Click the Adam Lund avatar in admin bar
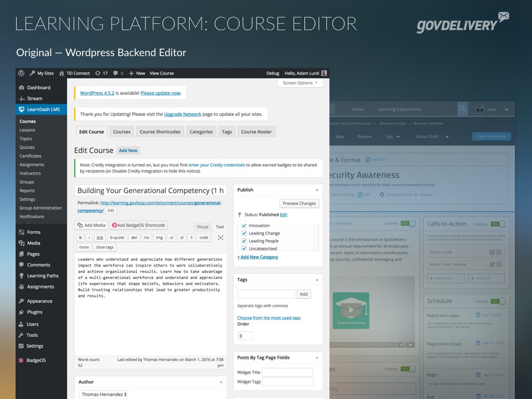The image size is (532, 399). 324,73
